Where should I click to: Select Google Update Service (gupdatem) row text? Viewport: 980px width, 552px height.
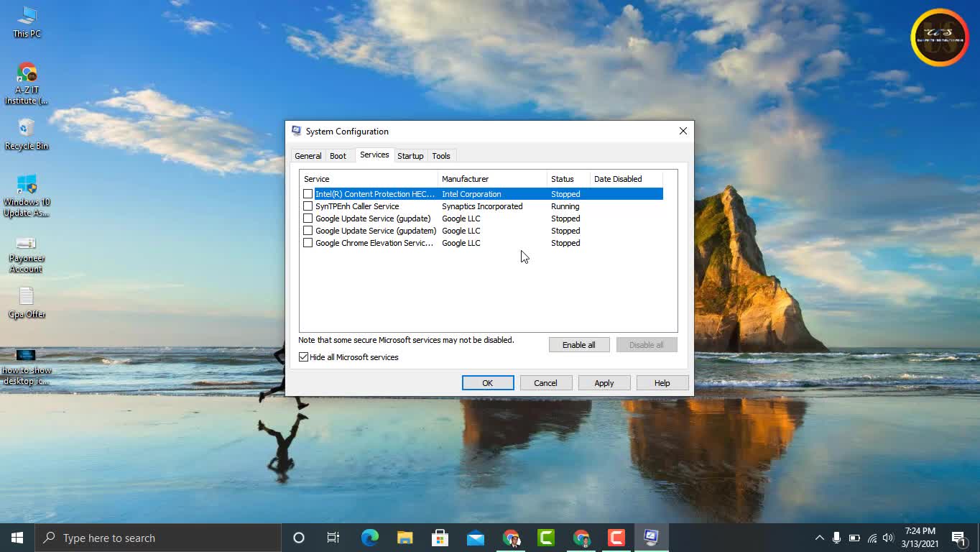click(x=376, y=231)
